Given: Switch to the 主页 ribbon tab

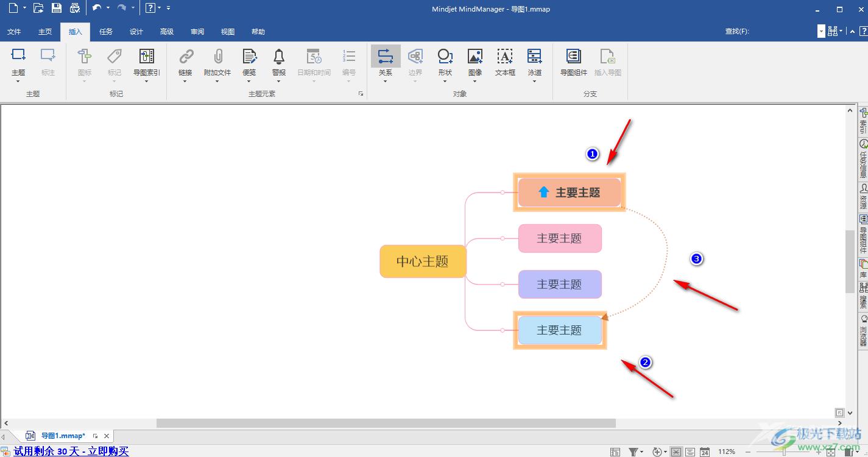Looking at the screenshot, I should (x=45, y=32).
